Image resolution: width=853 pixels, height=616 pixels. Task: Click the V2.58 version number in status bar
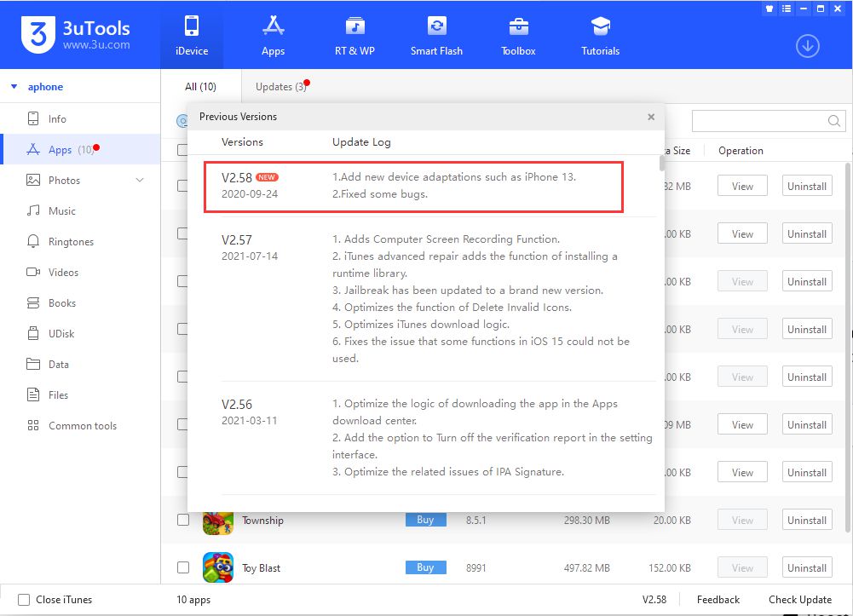(x=654, y=600)
